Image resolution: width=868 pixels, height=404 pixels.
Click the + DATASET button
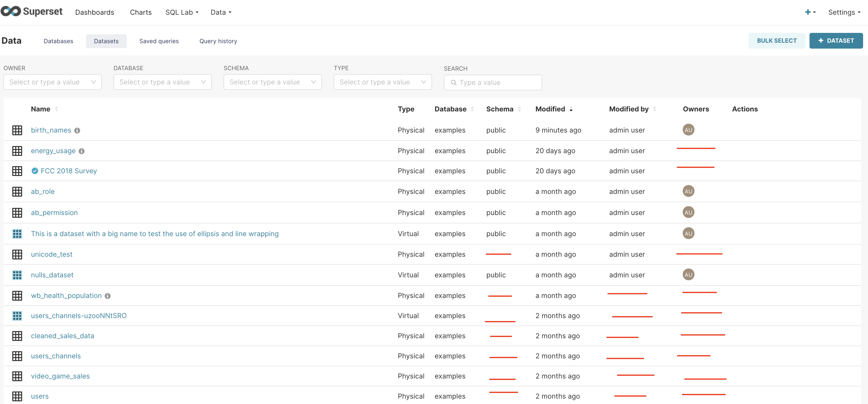(x=836, y=41)
